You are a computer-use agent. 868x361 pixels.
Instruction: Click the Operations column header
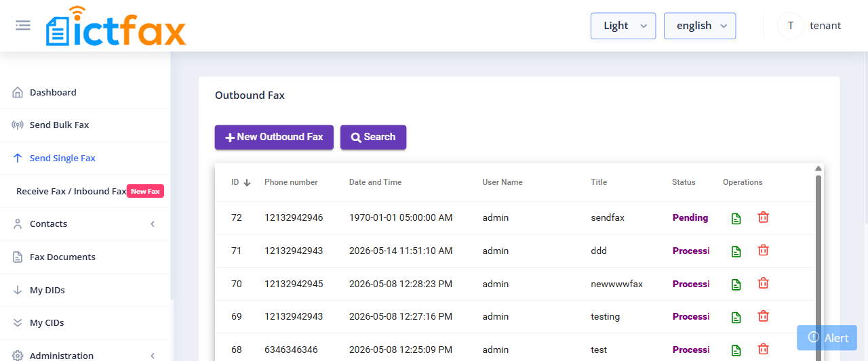tap(743, 182)
